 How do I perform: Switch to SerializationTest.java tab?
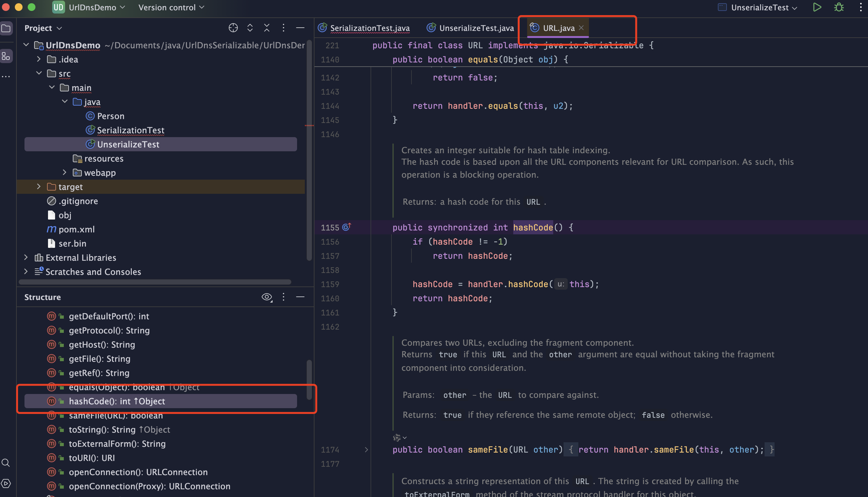click(x=364, y=28)
